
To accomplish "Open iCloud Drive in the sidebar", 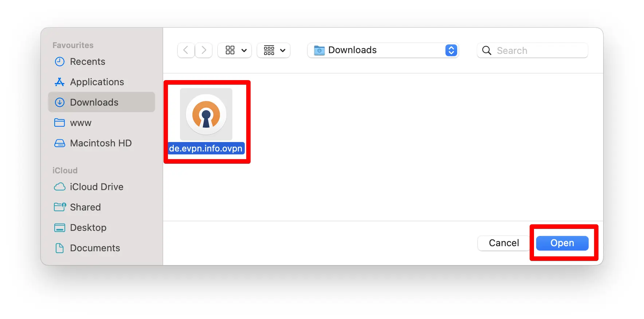I will point(101,187).
